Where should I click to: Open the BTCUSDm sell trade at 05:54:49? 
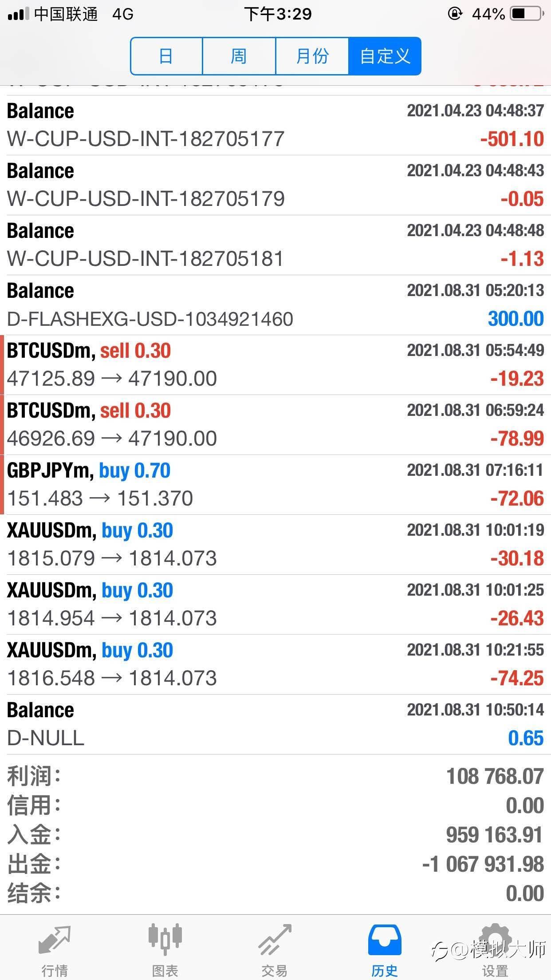[275, 365]
